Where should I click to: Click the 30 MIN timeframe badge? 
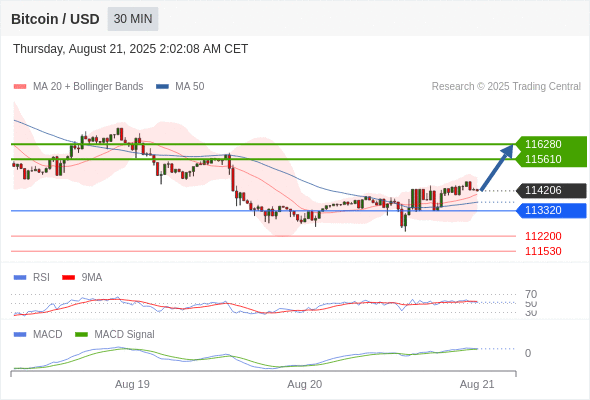(133, 19)
